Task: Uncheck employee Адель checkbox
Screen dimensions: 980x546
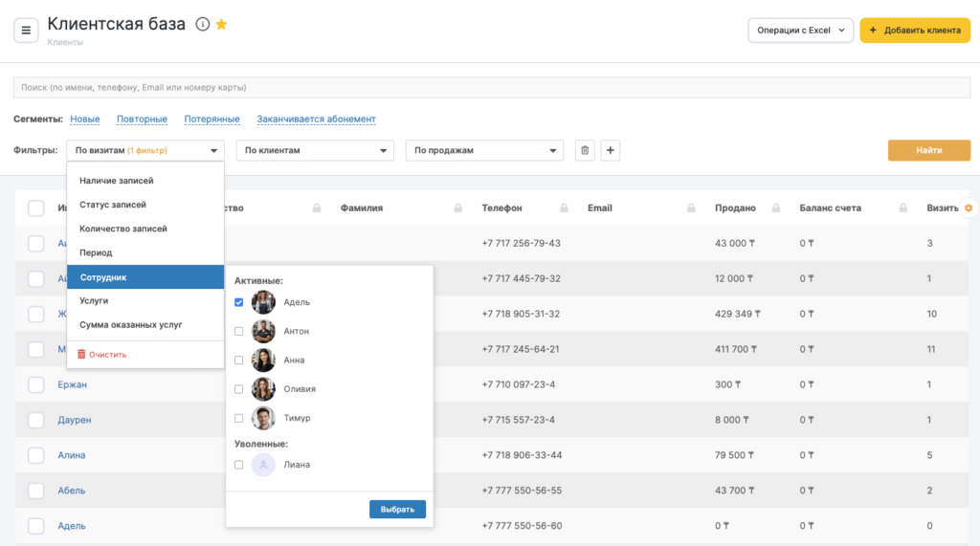Action: tap(238, 302)
